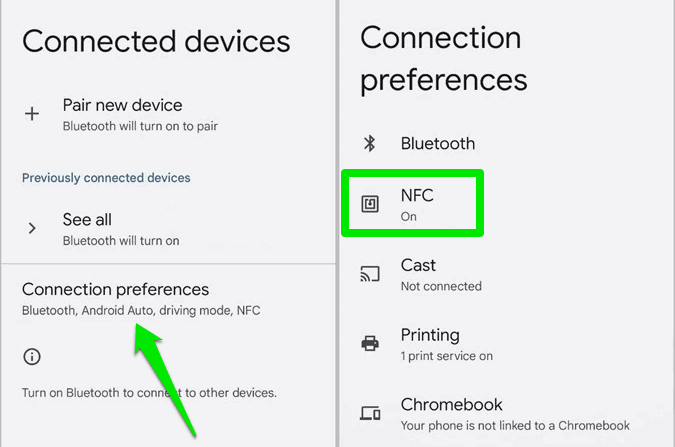Open Bluetooth settings label

point(437,143)
